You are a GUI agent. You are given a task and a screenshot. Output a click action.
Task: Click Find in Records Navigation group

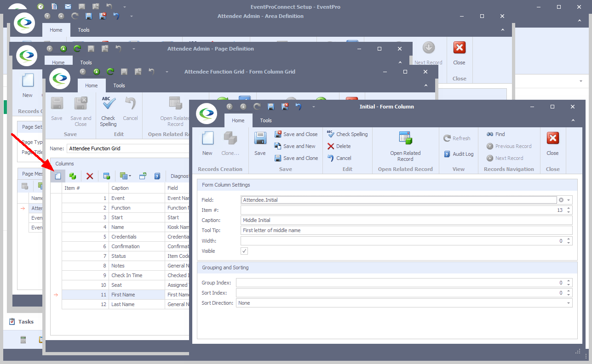(x=496, y=134)
